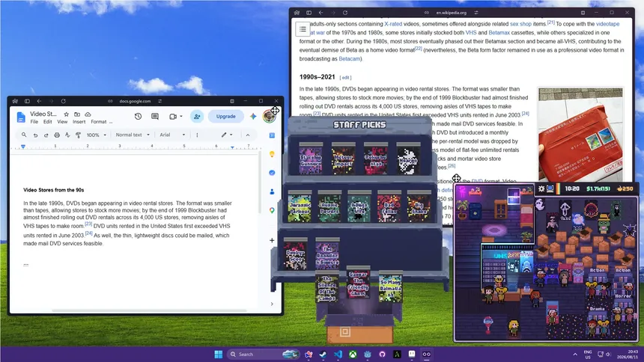The image size is (644, 362).
Task: Click the Share person icon in Docs
Action: (197, 117)
